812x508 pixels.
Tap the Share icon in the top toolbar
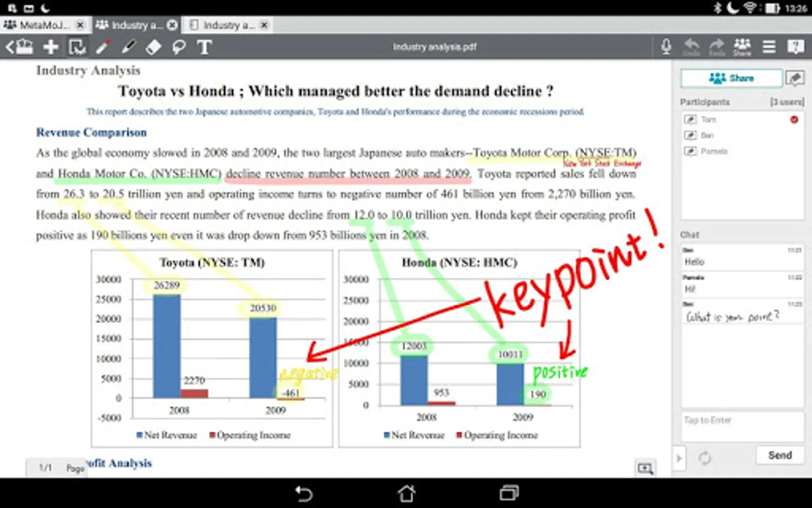pos(742,47)
